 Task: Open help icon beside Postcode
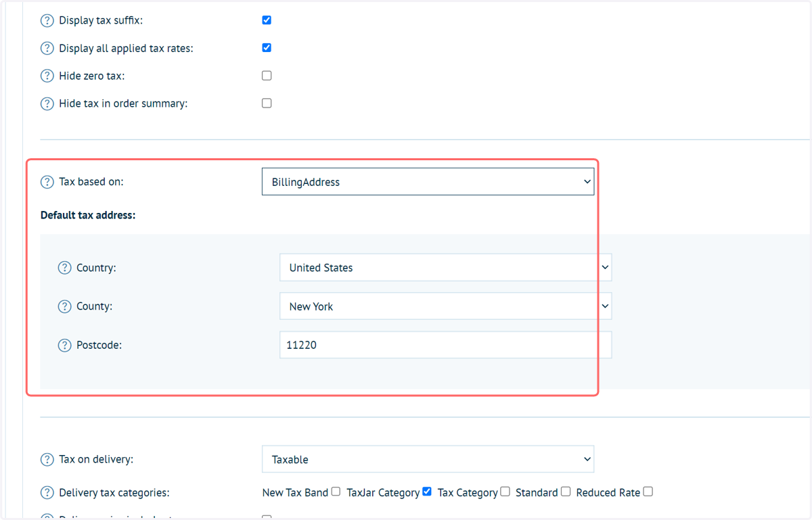64,345
